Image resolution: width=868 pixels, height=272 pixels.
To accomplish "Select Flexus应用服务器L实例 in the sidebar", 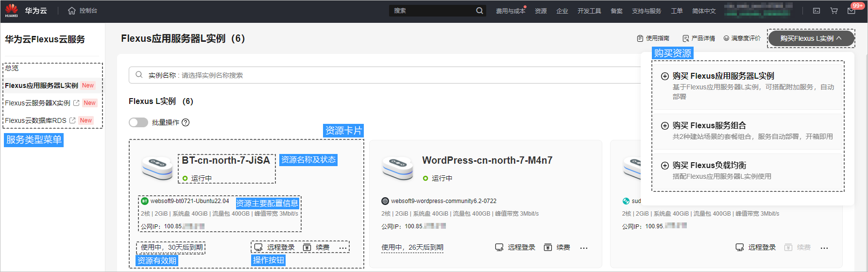I will pyautogui.click(x=42, y=85).
